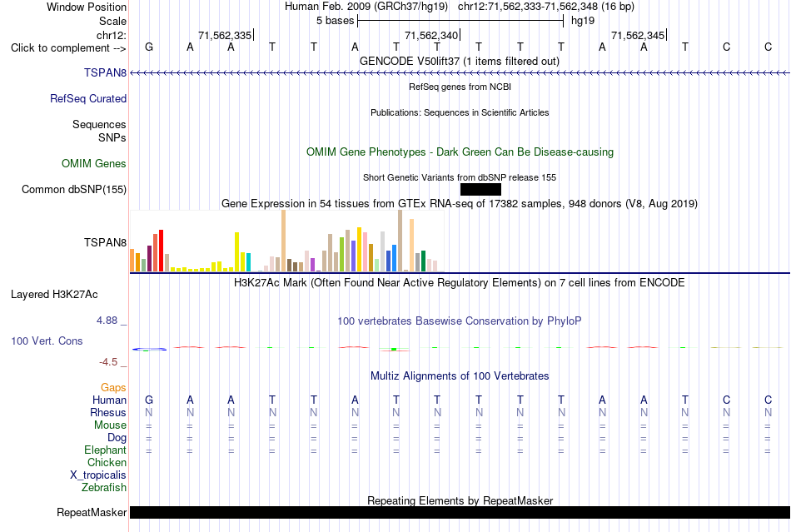Click the G base in the complement row
The image size is (791, 532).
pos(149,47)
